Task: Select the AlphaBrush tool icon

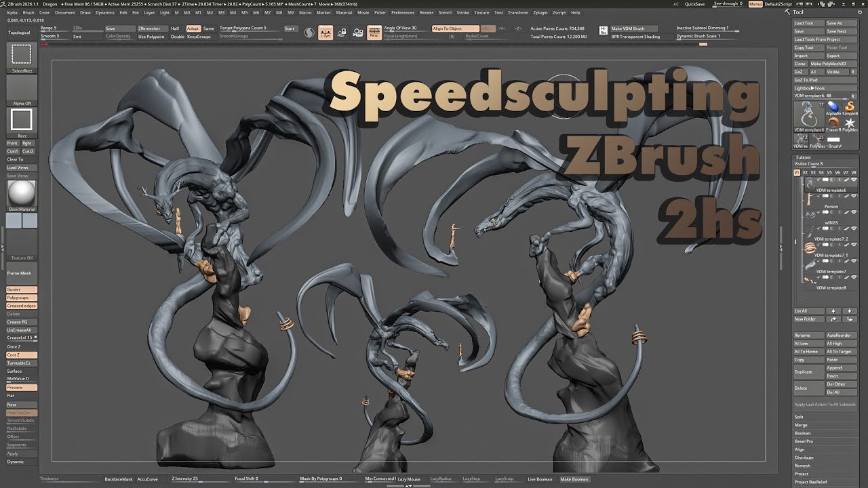Action: [x=833, y=107]
